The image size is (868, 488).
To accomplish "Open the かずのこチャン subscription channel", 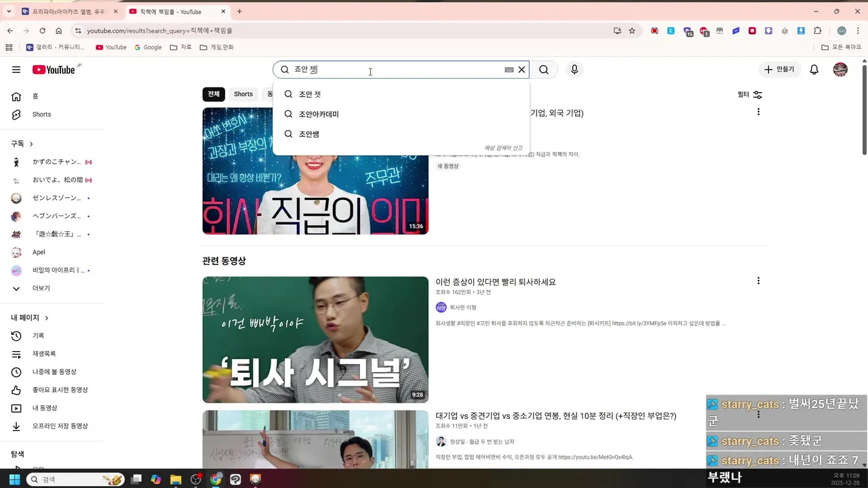I will [53, 162].
